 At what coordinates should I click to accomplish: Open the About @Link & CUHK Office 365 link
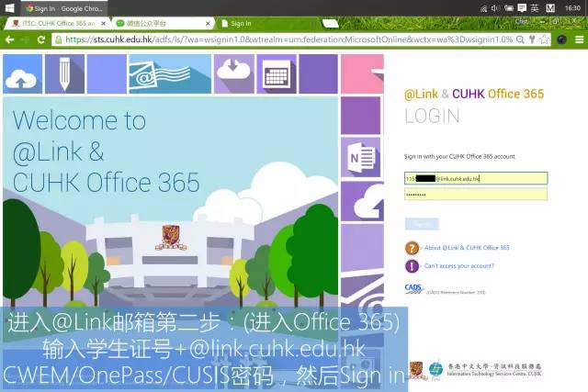point(467,248)
